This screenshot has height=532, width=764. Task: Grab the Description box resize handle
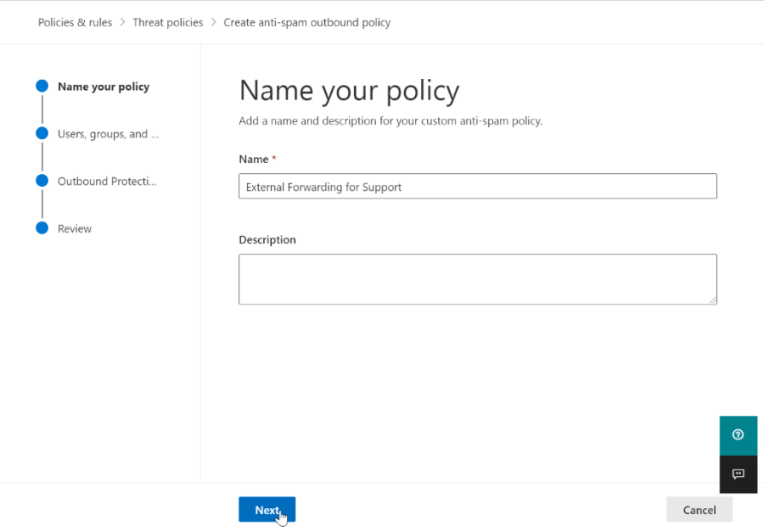712,300
